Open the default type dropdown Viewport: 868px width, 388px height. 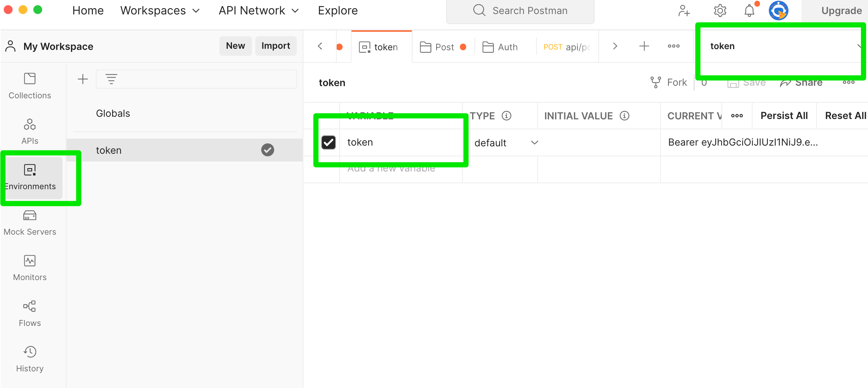[506, 143]
